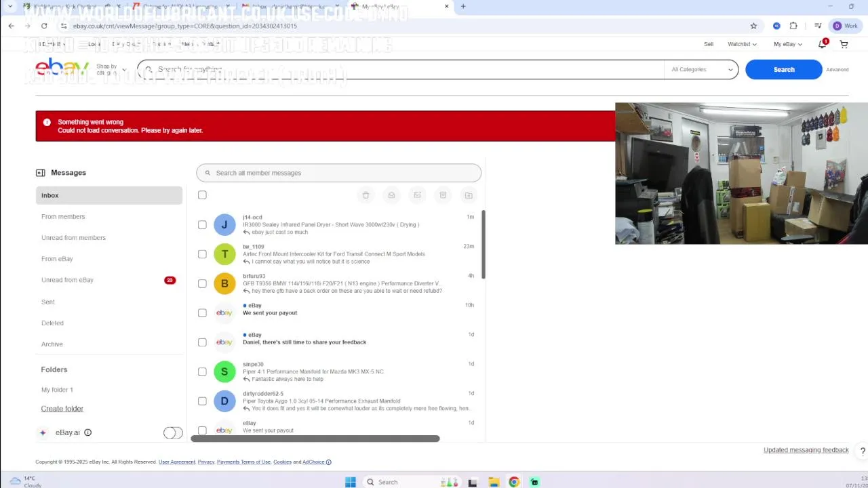Click the blue Search button

(x=784, y=69)
